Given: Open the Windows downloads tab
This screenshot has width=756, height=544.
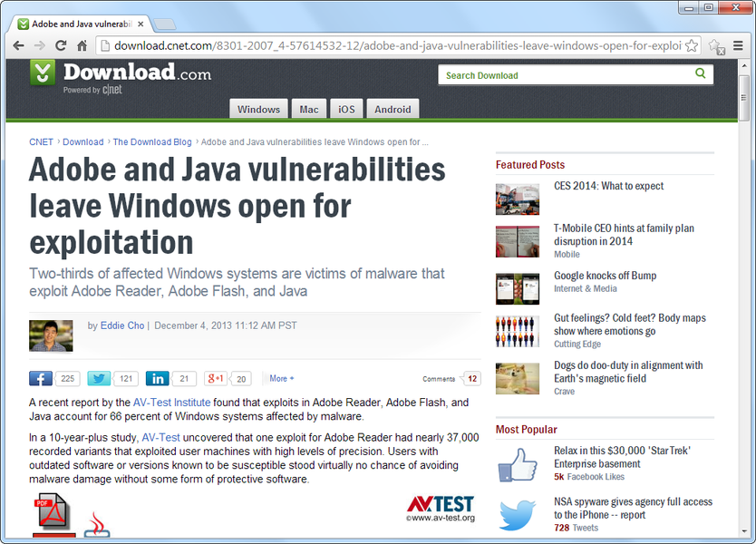Looking at the screenshot, I should [x=258, y=110].
